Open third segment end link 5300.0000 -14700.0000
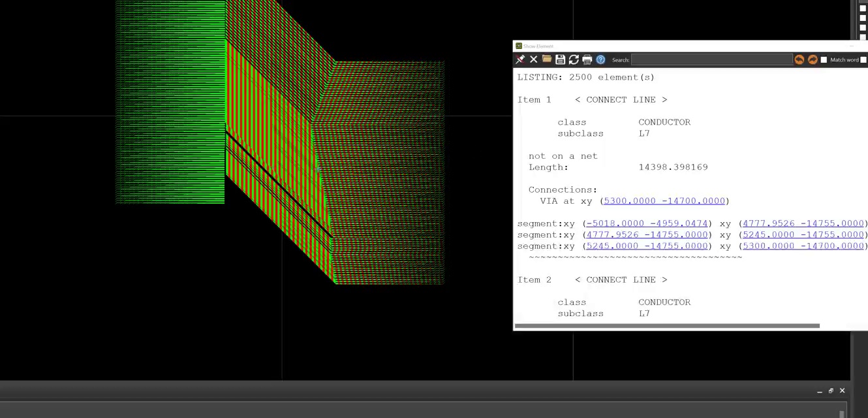This screenshot has height=418, width=868. pyautogui.click(x=803, y=246)
